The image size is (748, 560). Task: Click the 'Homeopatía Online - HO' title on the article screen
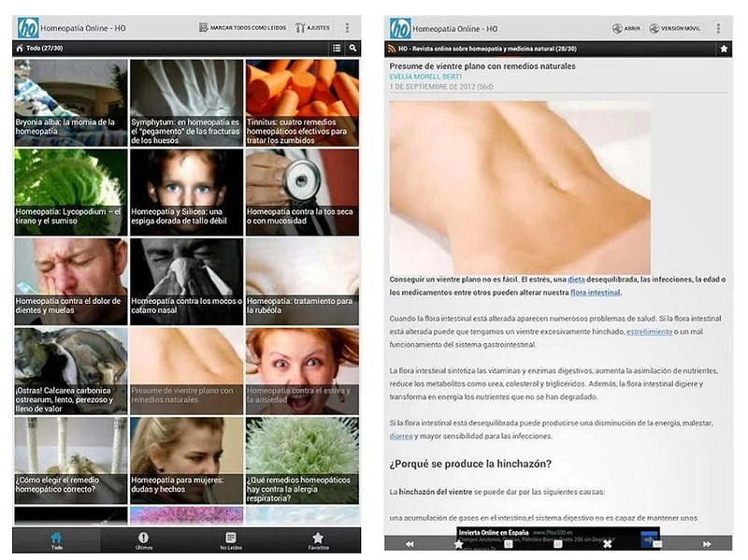pos(455,29)
